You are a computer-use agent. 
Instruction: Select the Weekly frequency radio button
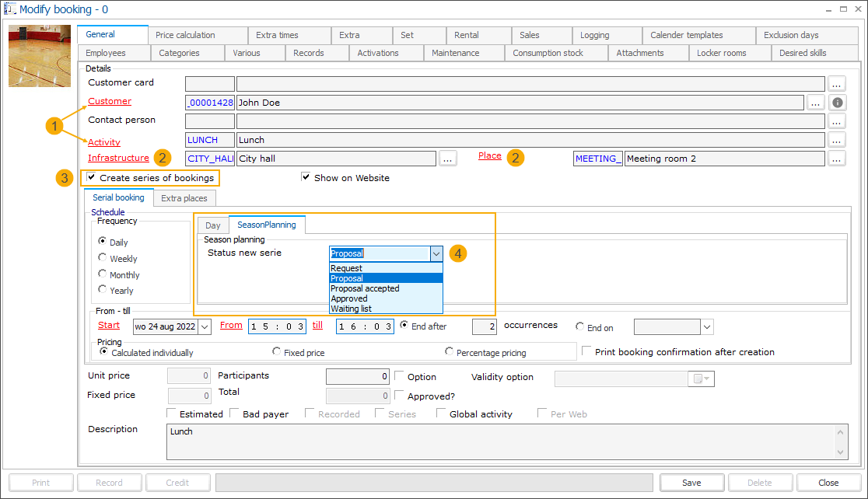click(x=102, y=259)
